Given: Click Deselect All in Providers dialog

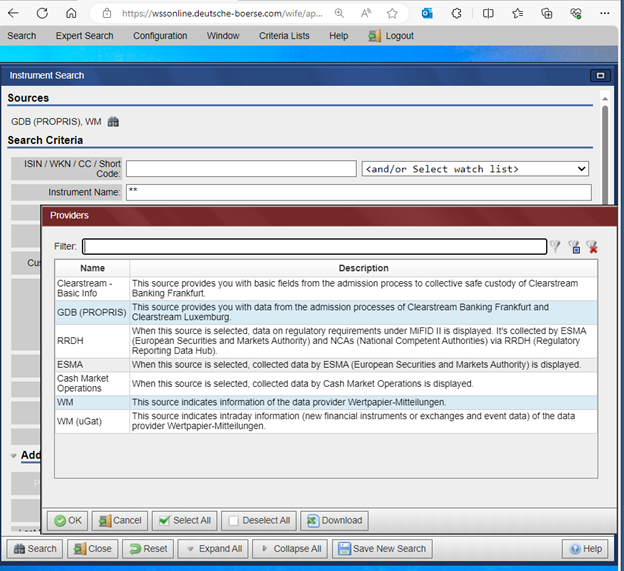Looking at the screenshot, I should point(259,520).
